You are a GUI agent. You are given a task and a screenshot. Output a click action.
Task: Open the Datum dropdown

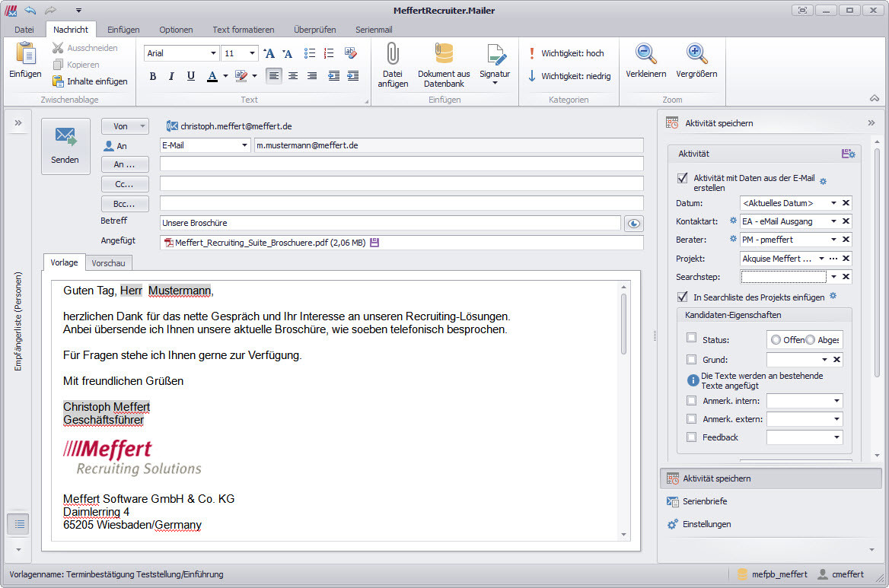click(x=833, y=203)
